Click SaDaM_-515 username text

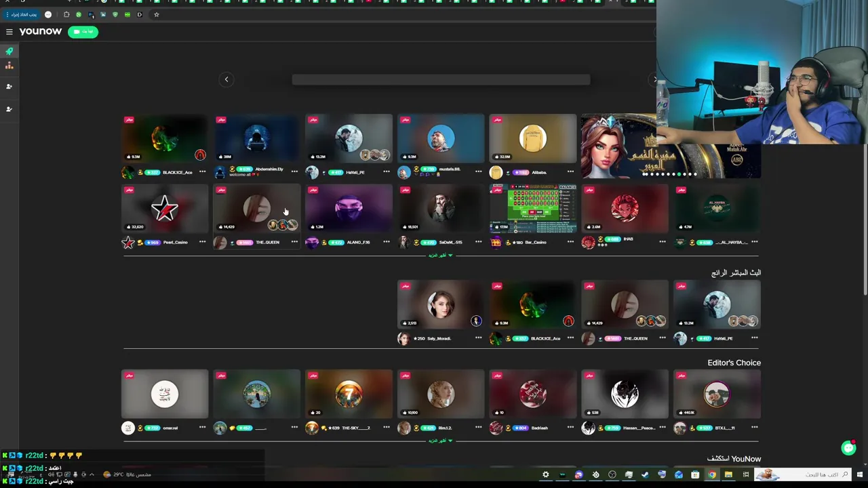pos(450,242)
